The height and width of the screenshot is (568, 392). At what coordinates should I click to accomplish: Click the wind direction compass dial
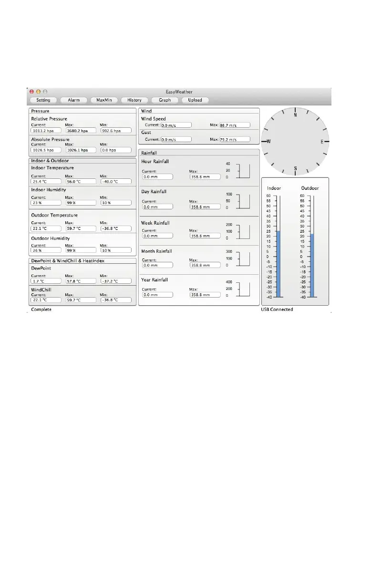pos(295,141)
